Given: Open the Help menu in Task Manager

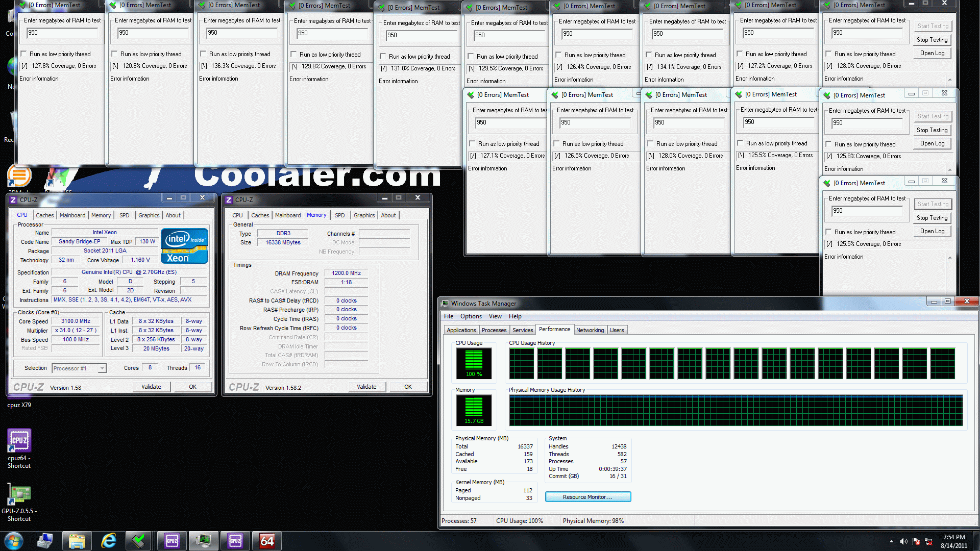Looking at the screenshot, I should [x=515, y=316].
